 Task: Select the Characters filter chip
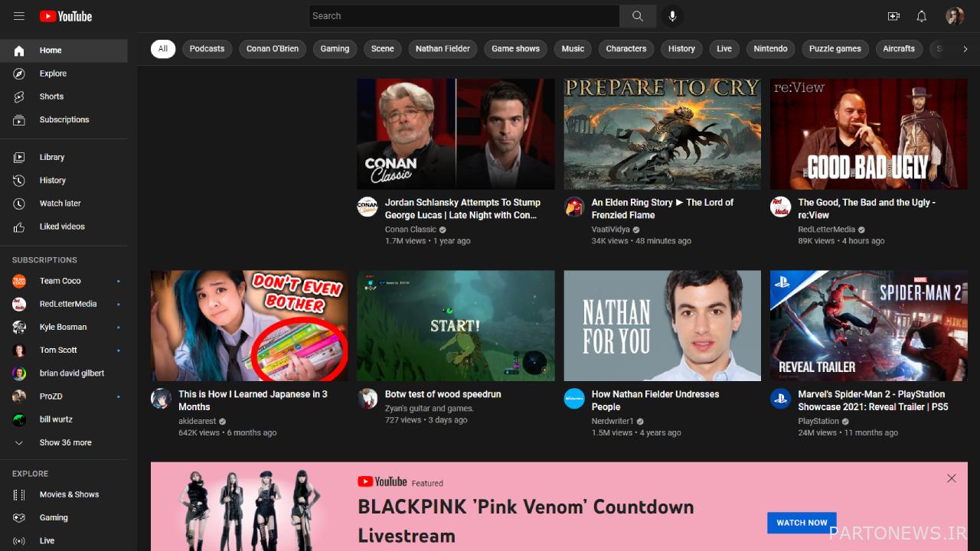tap(626, 49)
